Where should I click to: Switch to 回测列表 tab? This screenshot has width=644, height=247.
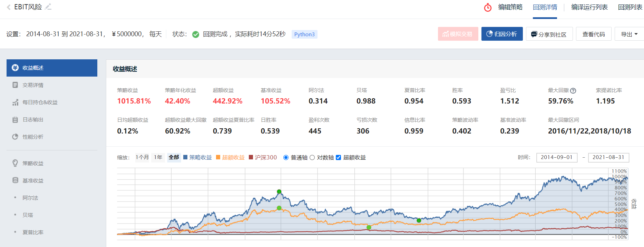pyautogui.click(x=630, y=7)
